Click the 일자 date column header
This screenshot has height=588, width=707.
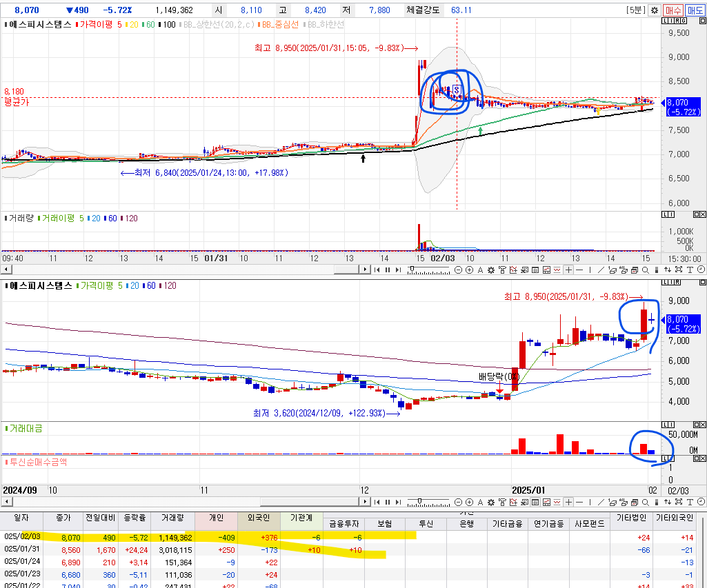click(21, 518)
